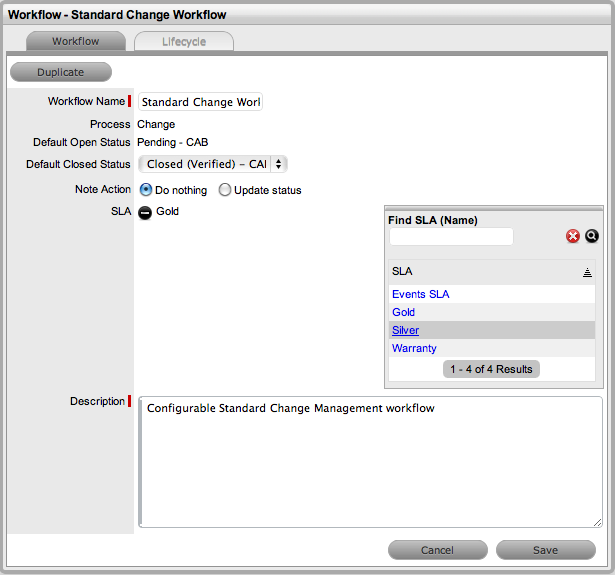Clear the Find SLA search with red X
The width and height of the screenshot is (615, 575).
pyautogui.click(x=573, y=236)
